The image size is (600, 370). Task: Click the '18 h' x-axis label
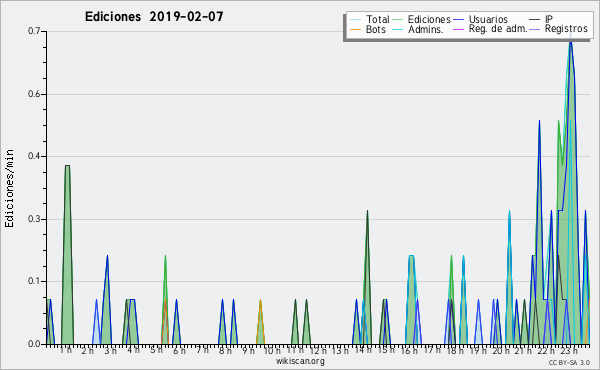click(455, 350)
